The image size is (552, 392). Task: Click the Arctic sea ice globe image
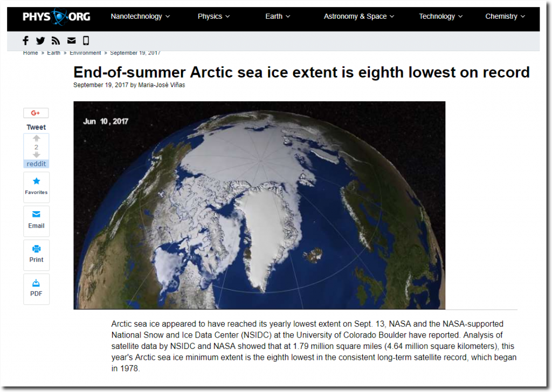pos(259,205)
